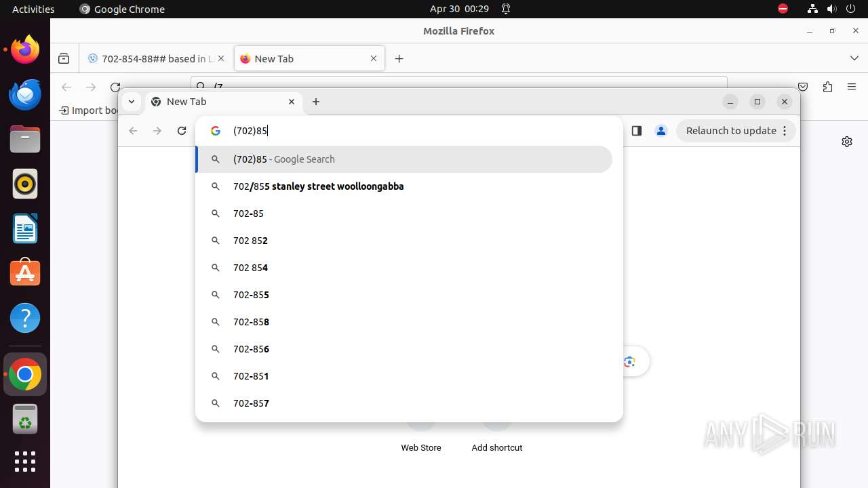Pick the 702-856 suggestion
The height and width of the screenshot is (488, 868).
pos(404,349)
